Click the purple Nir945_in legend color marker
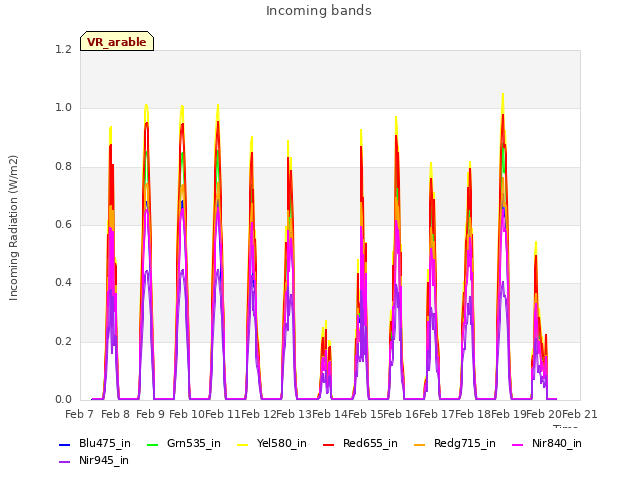Viewport: 640px width, 480px height. 65,462
